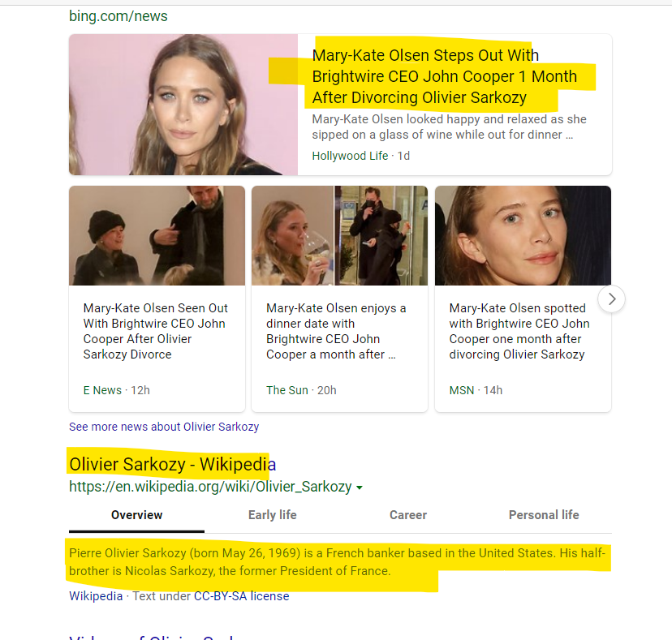Open the E News story thumbnail image
Screen dimensions: 672x640
[157, 235]
